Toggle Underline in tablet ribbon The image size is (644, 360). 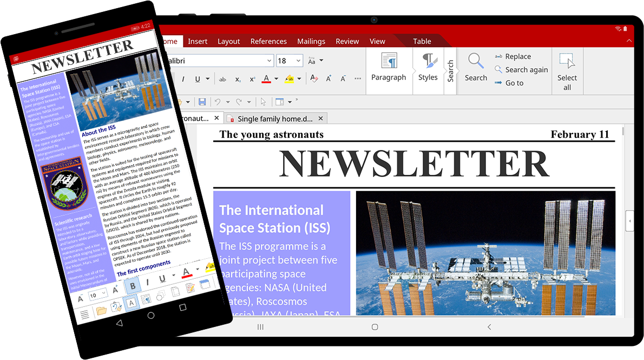[x=198, y=79]
